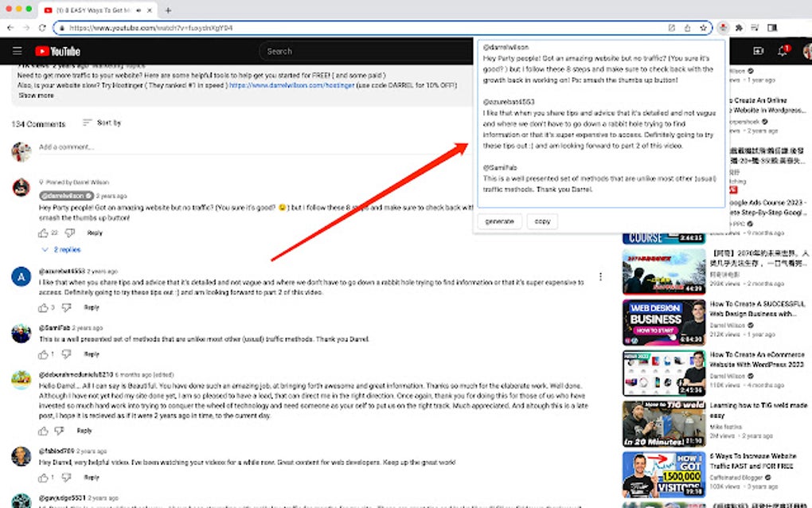Bookmark the page with the star icon
This screenshot has height=508, width=812.
click(703, 28)
